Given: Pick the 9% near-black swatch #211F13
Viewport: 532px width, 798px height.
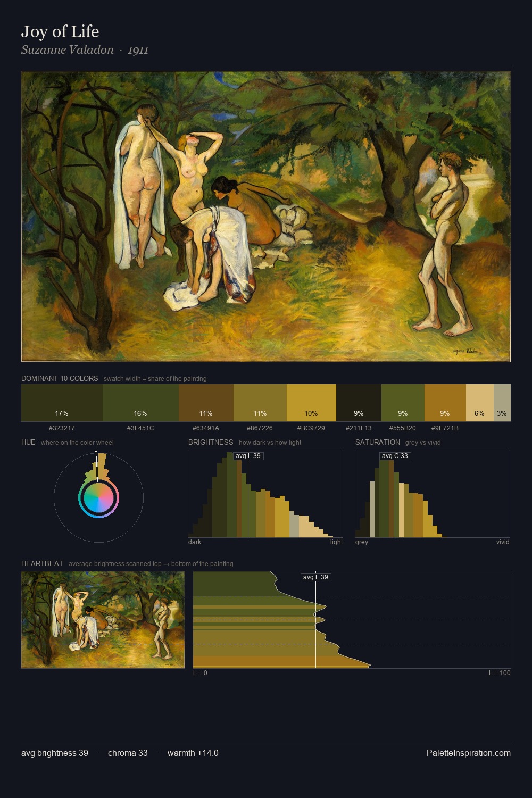Looking at the screenshot, I should tap(359, 403).
